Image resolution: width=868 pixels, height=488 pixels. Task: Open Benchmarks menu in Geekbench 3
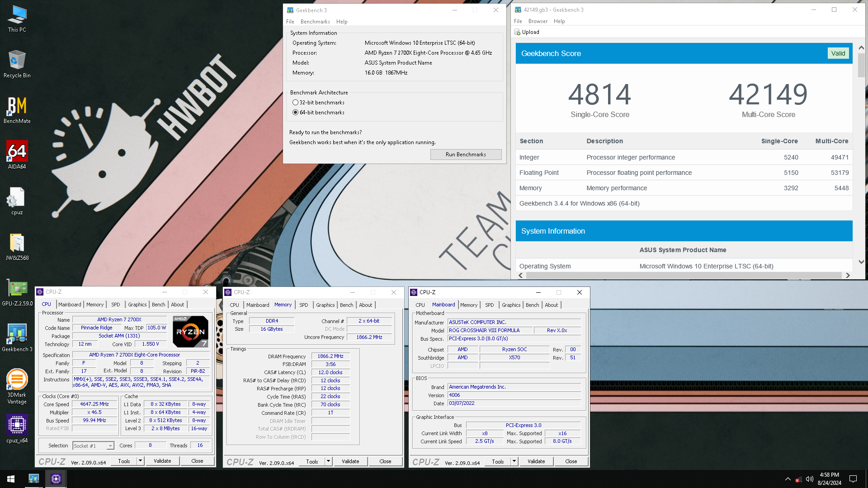[315, 22]
